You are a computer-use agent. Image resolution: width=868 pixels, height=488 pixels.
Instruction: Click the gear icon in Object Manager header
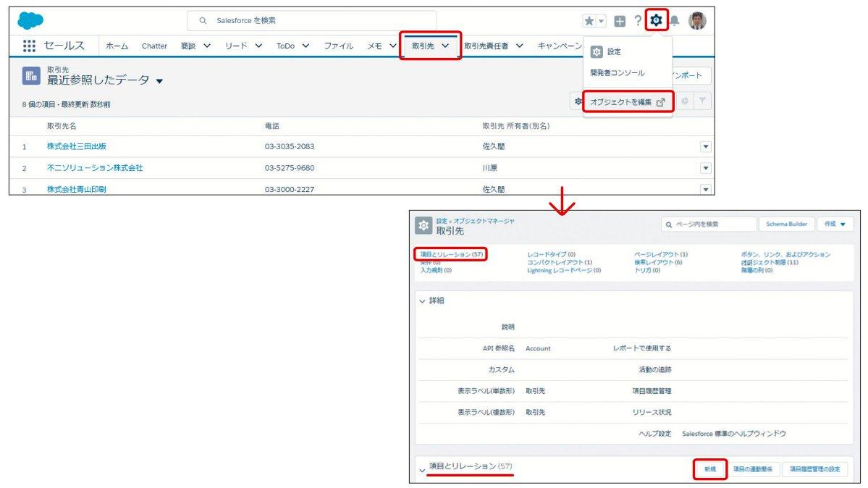pyautogui.click(x=424, y=225)
